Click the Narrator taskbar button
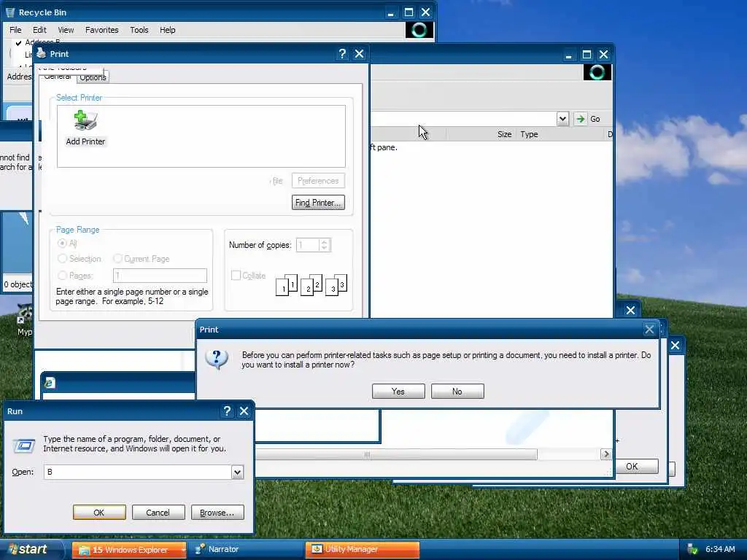The height and width of the screenshot is (560, 747). pos(247,550)
